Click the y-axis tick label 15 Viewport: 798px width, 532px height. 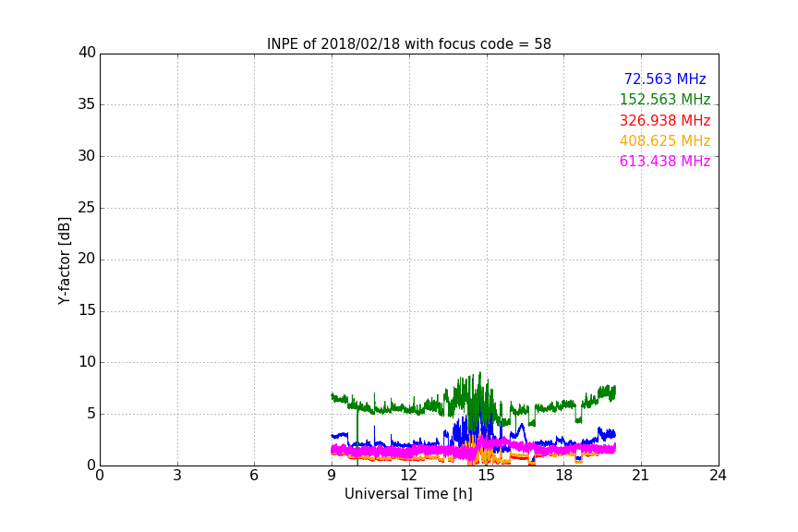[x=87, y=310]
